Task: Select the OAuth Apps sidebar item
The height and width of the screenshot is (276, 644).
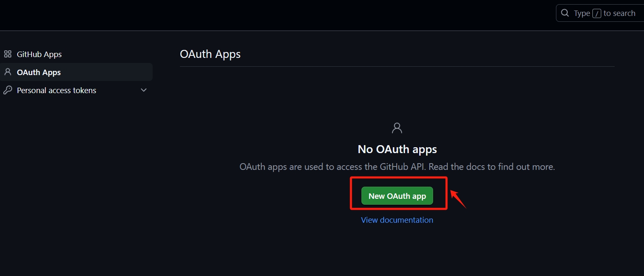Action: 76,72
